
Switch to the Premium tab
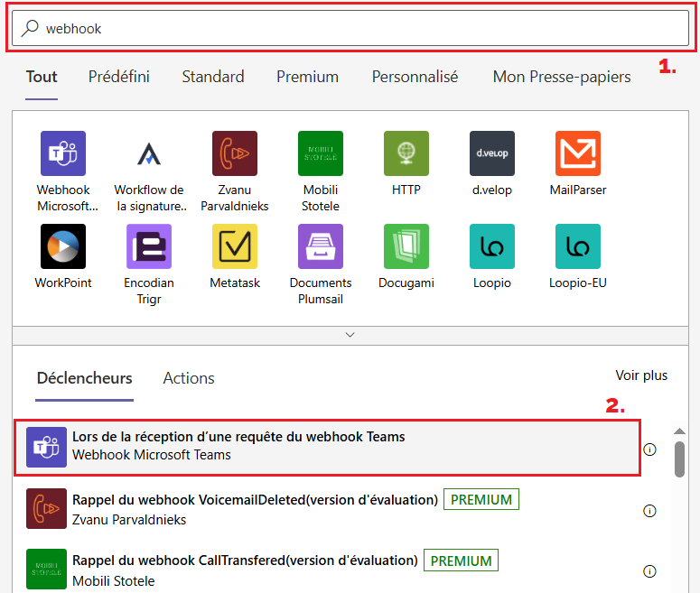[x=307, y=77]
